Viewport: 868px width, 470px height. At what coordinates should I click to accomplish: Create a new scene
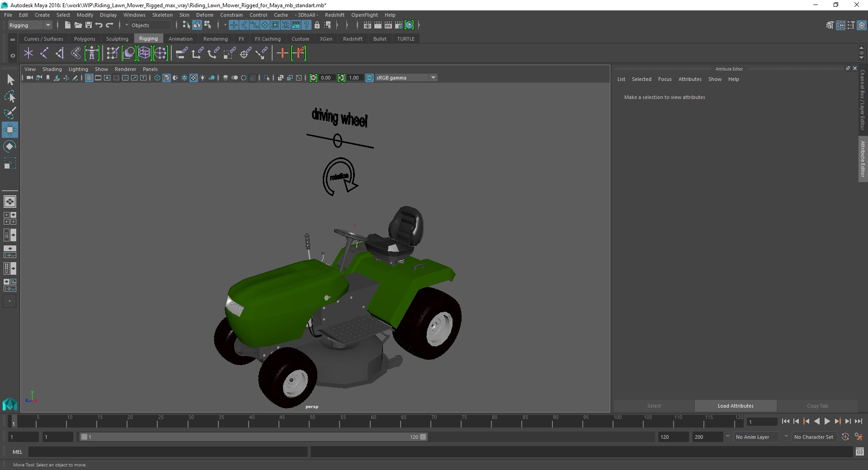67,25
